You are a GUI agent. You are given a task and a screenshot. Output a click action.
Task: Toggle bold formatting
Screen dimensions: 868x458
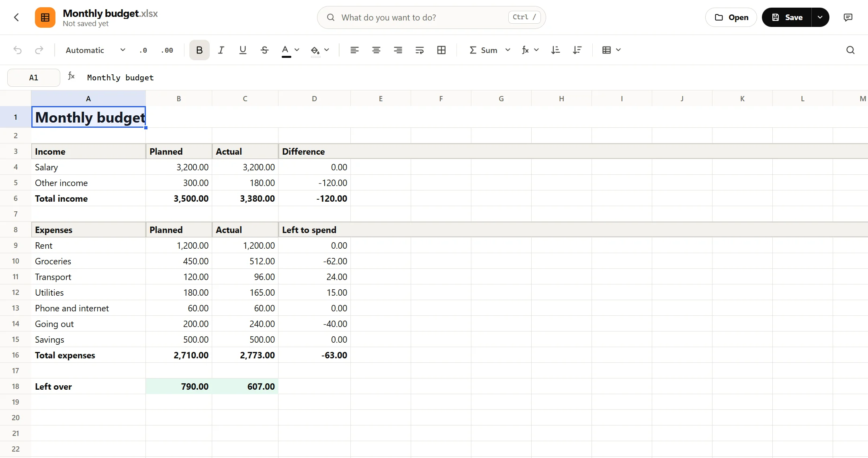pyautogui.click(x=199, y=50)
